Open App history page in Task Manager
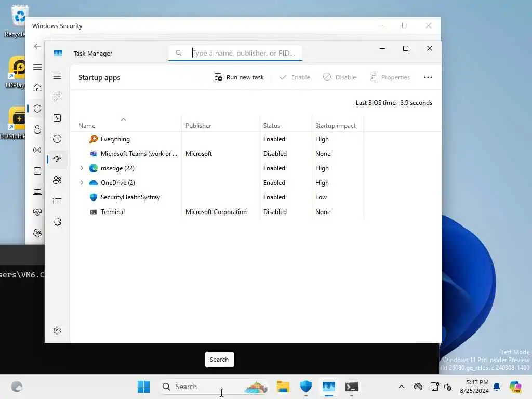Image resolution: width=532 pixels, height=399 pixels. 57,138
